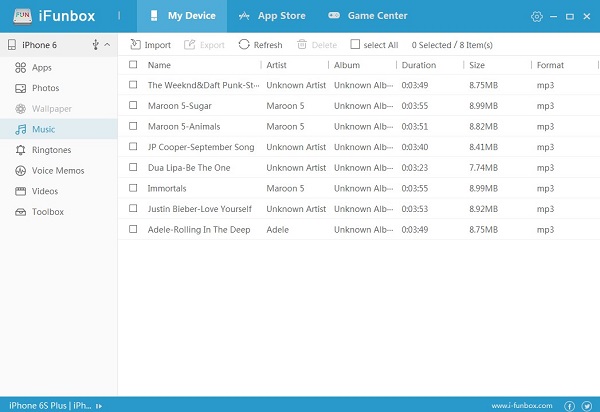Click the Wallpaper flower icon

point(20,109)
